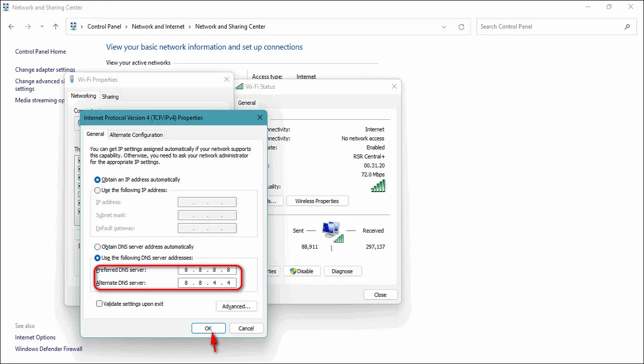Switch to the Sharing tab in Wi-Fi Properties
The width and height of the screenshot is (644, 364).
tap(110, 97)
